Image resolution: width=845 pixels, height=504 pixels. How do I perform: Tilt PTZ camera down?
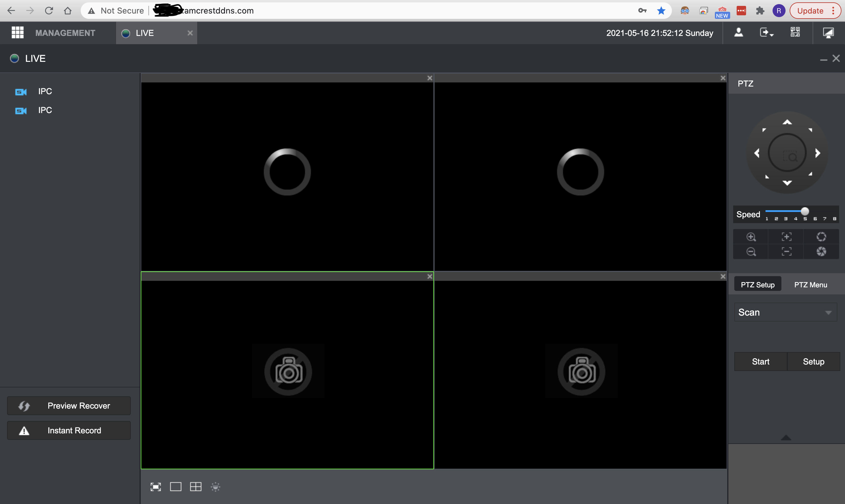pos(787,183)
